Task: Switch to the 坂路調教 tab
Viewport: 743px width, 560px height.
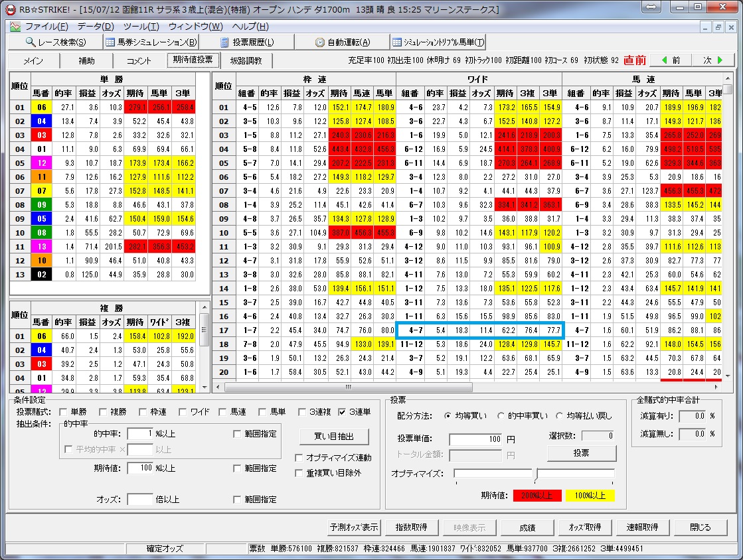Action: [x=246, y=60]
